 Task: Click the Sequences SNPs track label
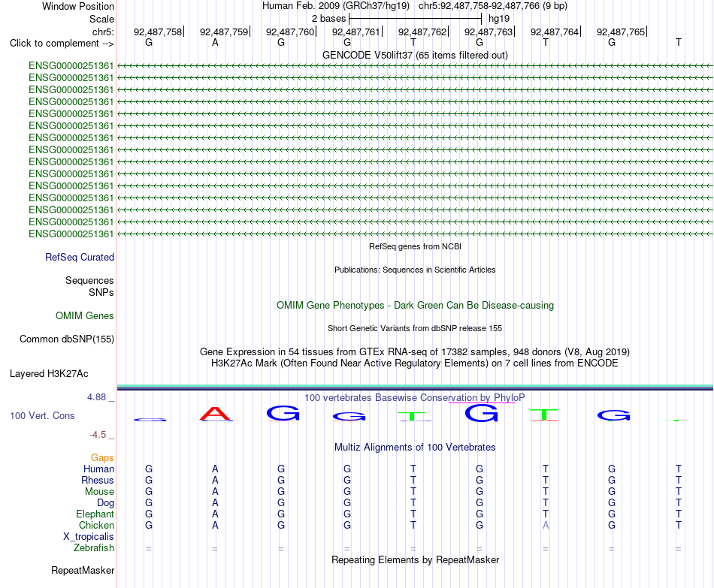pyautogui.click(x=89, y=286)
